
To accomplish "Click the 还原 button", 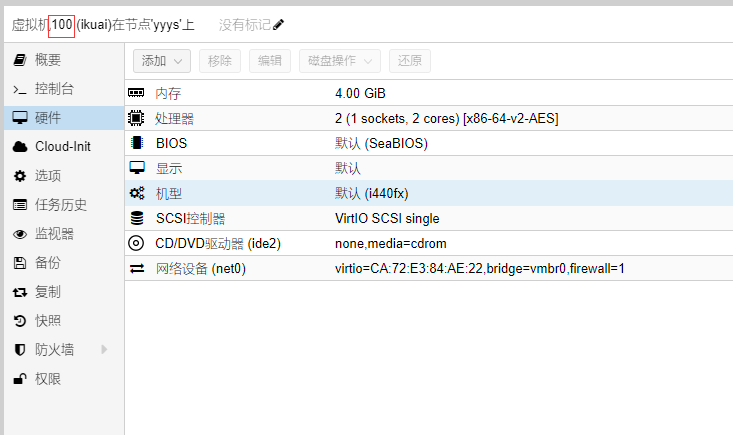I will pyautogui.click(x=410, y=61).
